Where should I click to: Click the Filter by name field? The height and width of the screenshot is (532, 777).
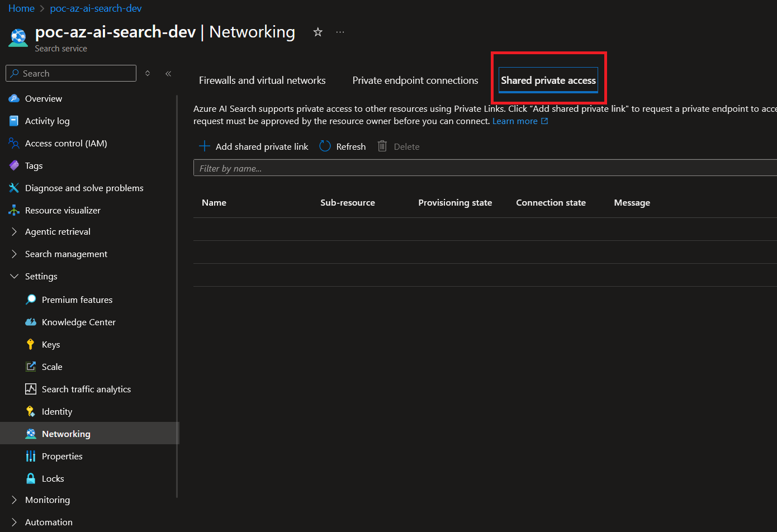point(485,168)
